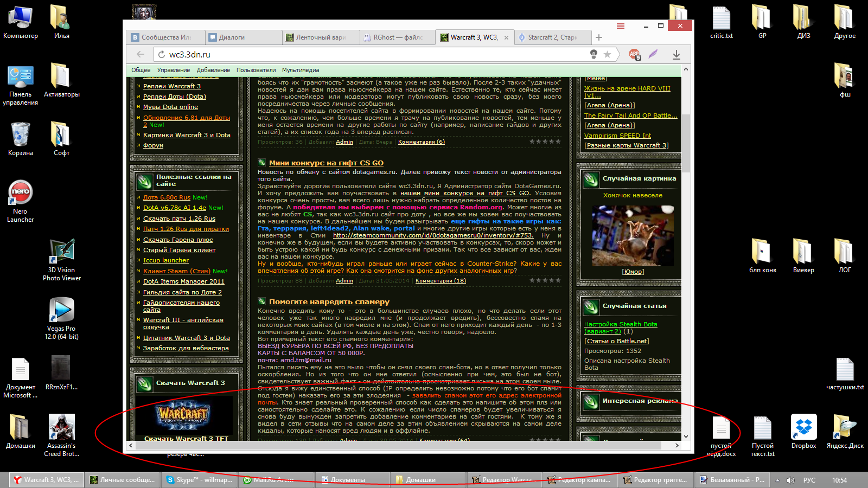Click the Хомячок навеселе hamster picture
868x488 pixels.
[x=633, y=236]
